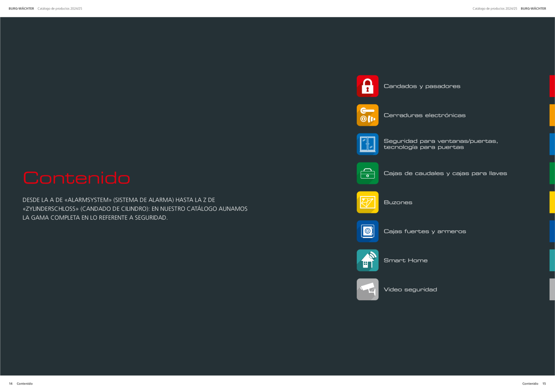Click the teal Smart Home house icon
The height and width of the screenshot is (392, 555).
[x=367, y=260]
